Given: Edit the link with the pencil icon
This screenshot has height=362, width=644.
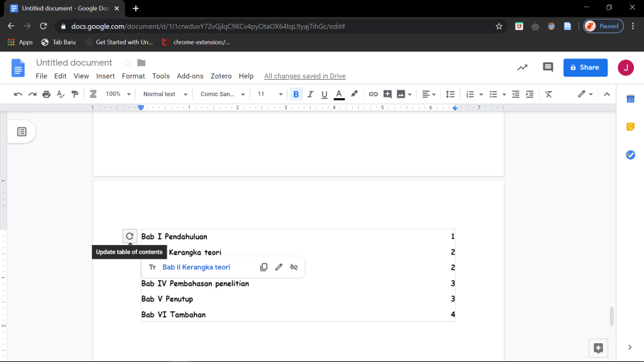Looking at the screenshot, I should click(279, 267).
